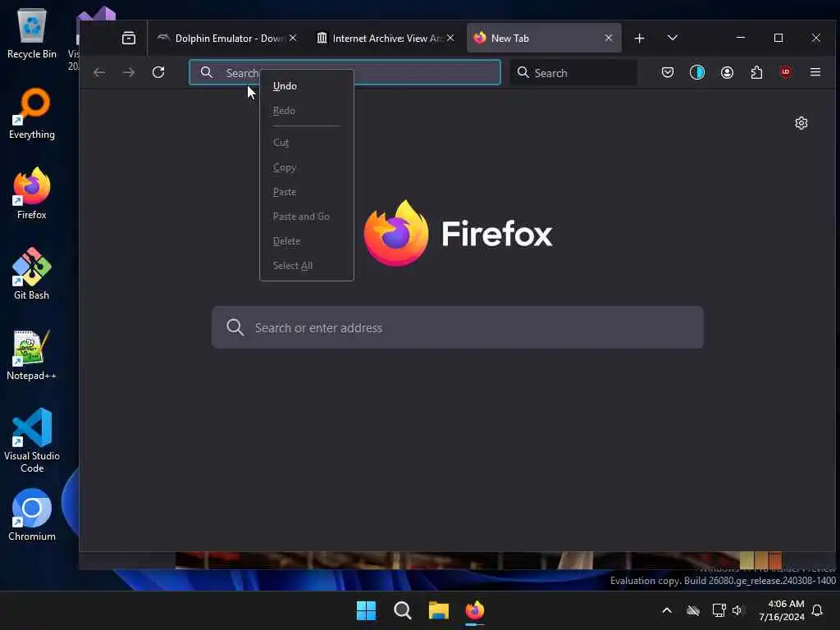Open clock showing 4:06 AM
Viewport: 840px width, 630px height.
pos(782,610)
